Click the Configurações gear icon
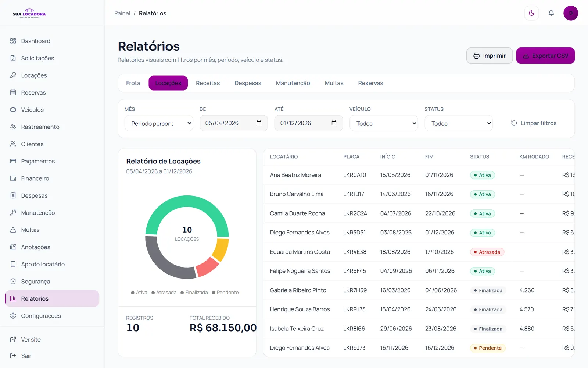 pos(13,316)
